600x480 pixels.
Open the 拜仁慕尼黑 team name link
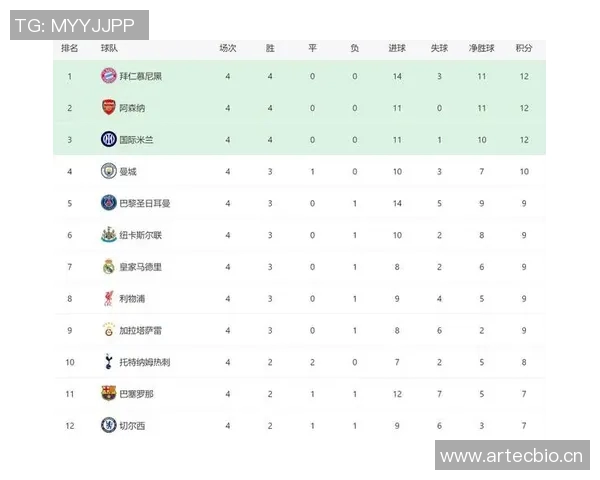point(141,76)
